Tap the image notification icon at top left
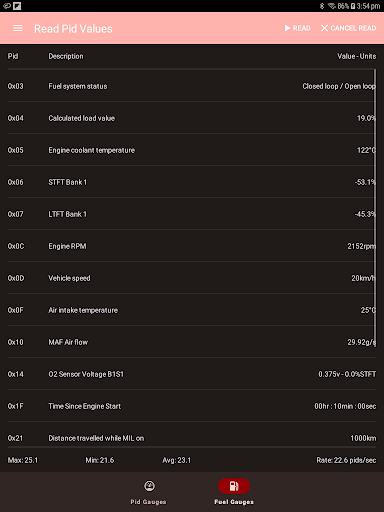 click(x=17, y=6)
